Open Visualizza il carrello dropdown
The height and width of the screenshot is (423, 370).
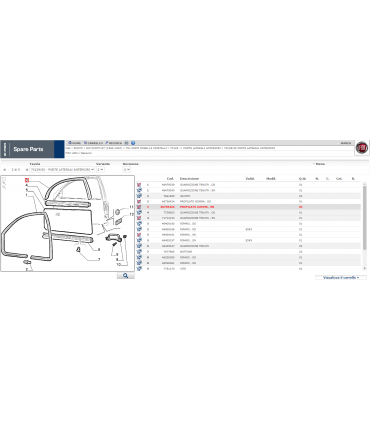[341, 277]
